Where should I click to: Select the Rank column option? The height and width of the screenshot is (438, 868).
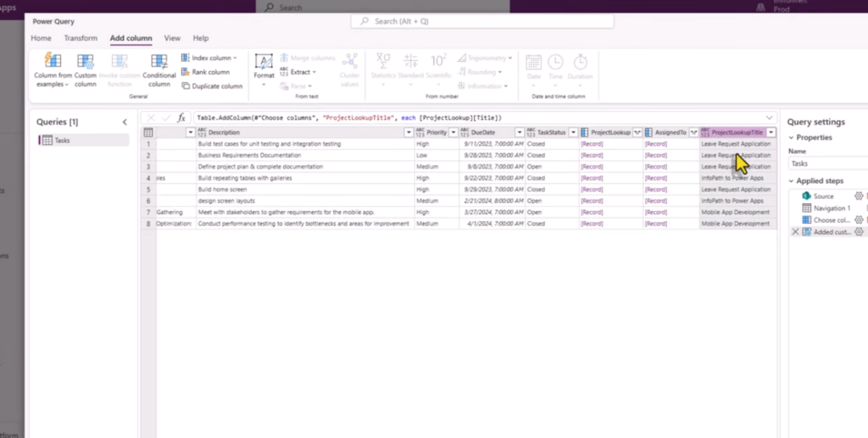point(205,72)
